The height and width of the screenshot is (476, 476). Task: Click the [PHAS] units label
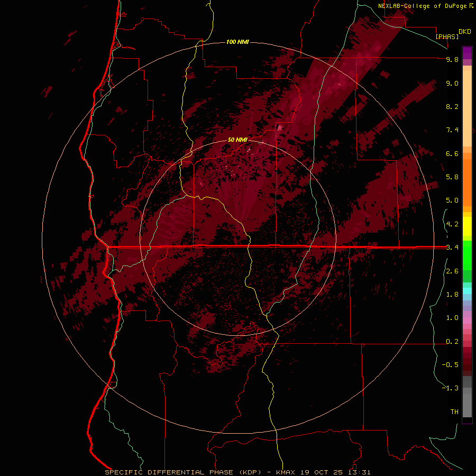[x=447, y=36]
